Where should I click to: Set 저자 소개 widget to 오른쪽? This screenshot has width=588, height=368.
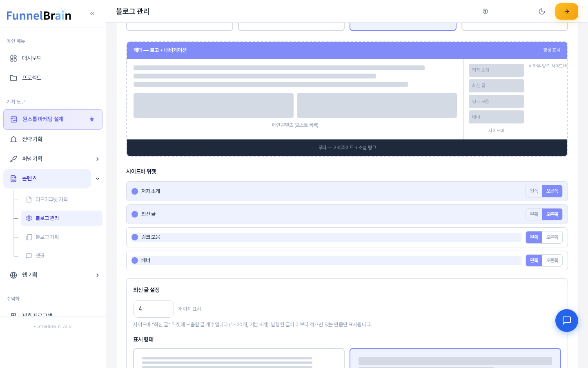(x=552, y=191)
